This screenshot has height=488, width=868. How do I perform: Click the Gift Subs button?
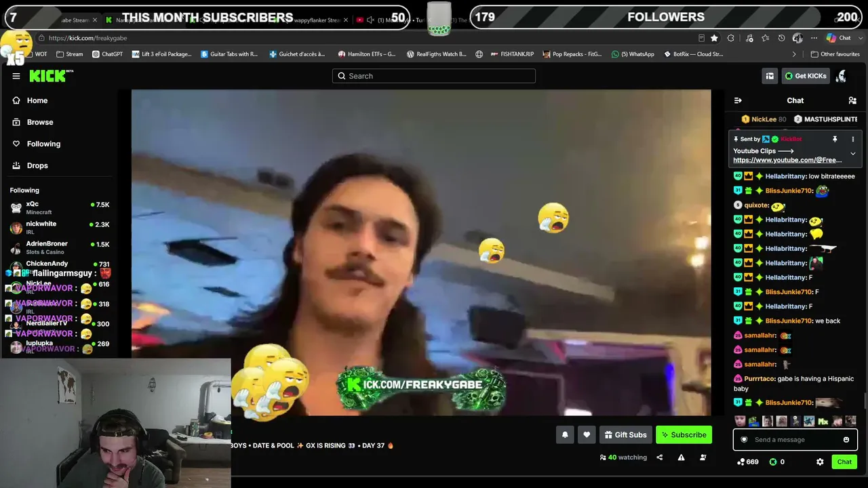click(625, 435)
